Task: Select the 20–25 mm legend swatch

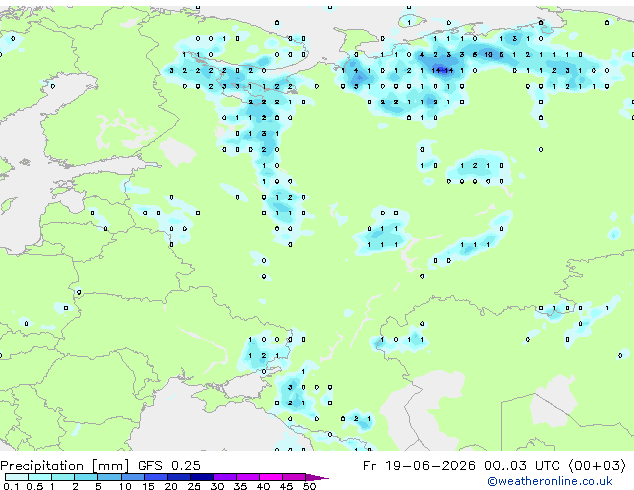Action: point(178,477)
